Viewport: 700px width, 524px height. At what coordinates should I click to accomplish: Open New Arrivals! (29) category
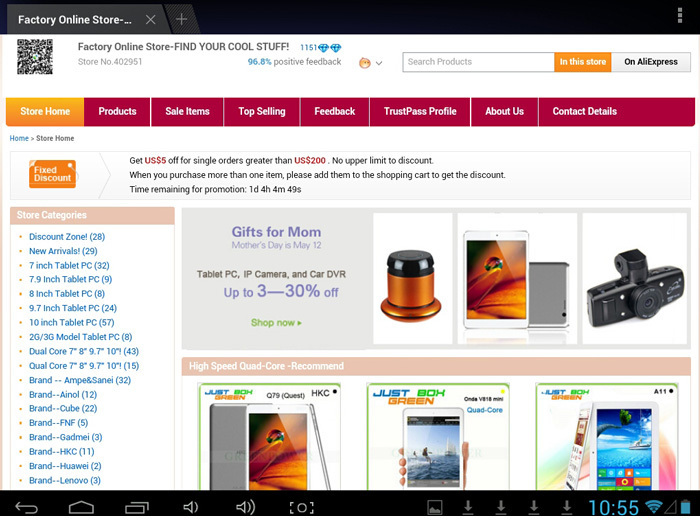coord(63,251)
